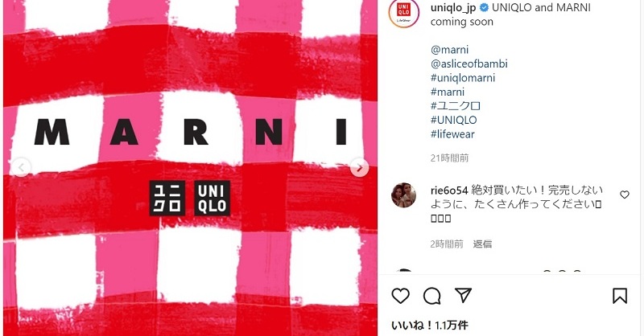View the likes count いいね！1.1万件

coord(430,326)
